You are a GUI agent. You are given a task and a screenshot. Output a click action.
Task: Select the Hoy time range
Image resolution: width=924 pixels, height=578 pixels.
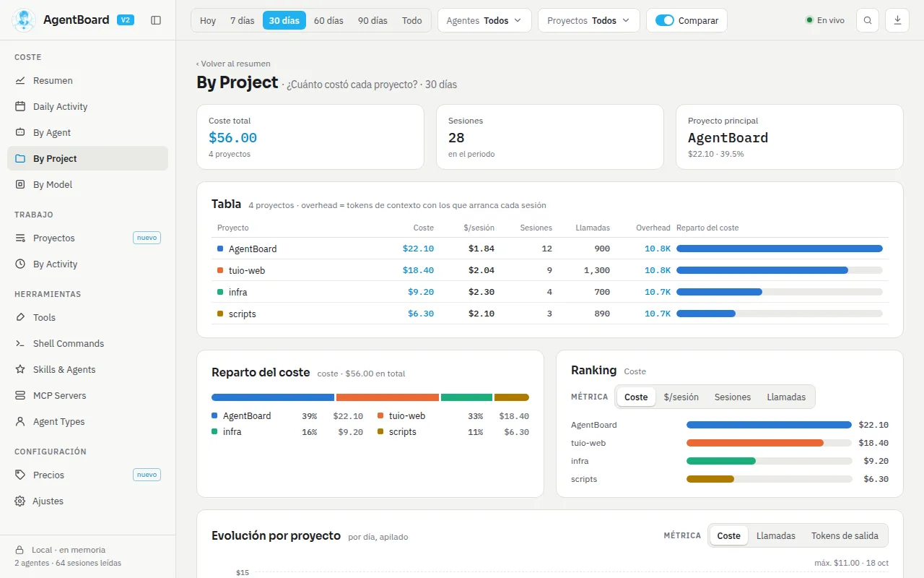tap(208, 20)
